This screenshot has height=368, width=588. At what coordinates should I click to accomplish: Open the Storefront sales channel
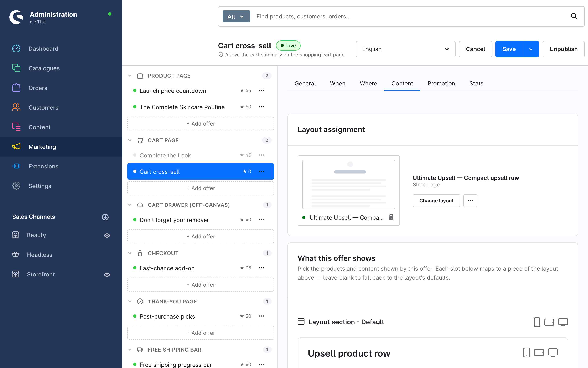pyautogui.click(x=41, y=274)
